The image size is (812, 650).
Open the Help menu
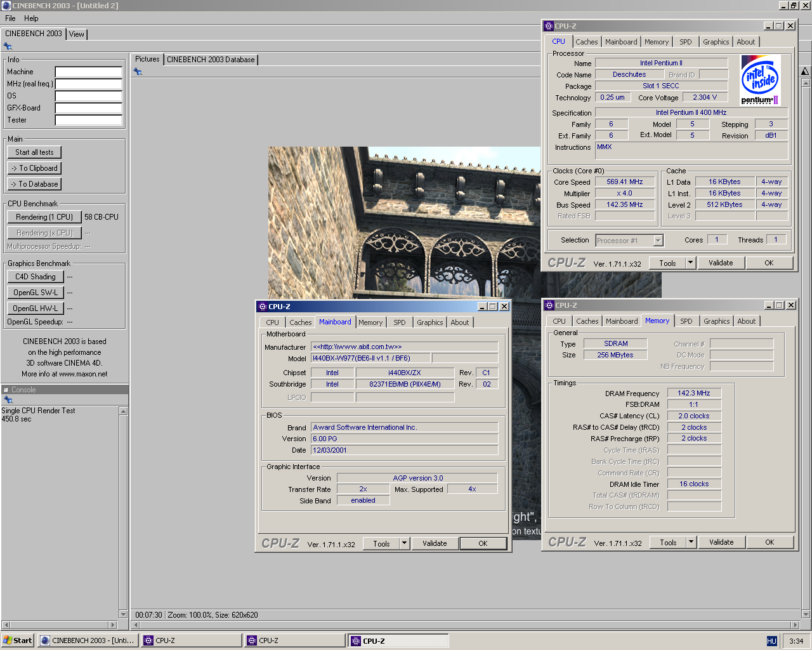tap(31, 18)
